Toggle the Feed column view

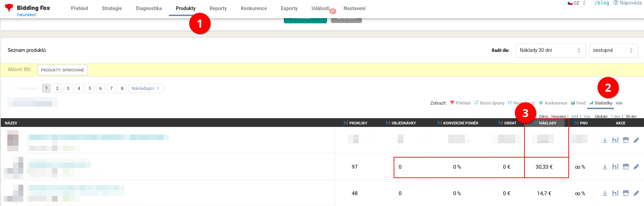click(578, 103)
